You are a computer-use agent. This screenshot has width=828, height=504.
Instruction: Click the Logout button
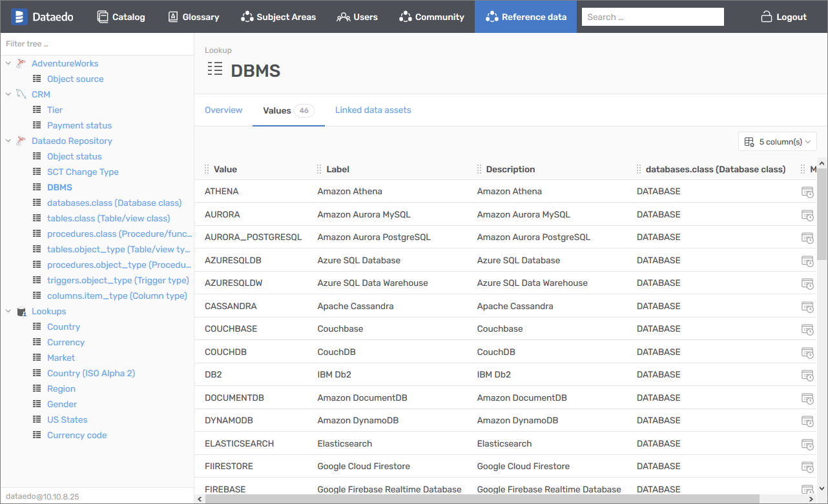pyautogui.click(x=783, y=17)
